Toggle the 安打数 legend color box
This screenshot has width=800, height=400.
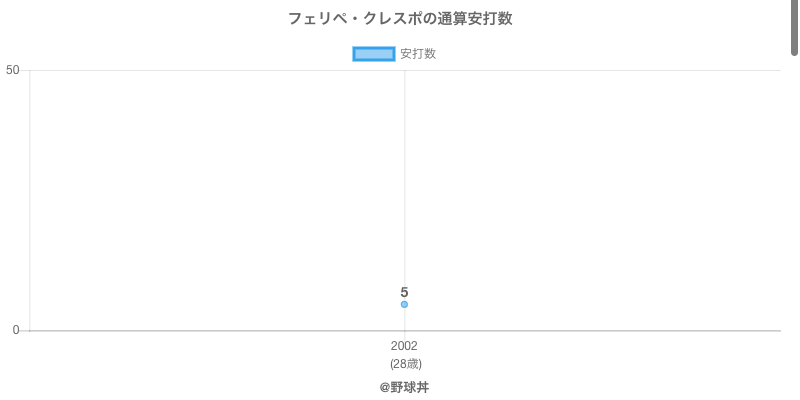(373, 54)
